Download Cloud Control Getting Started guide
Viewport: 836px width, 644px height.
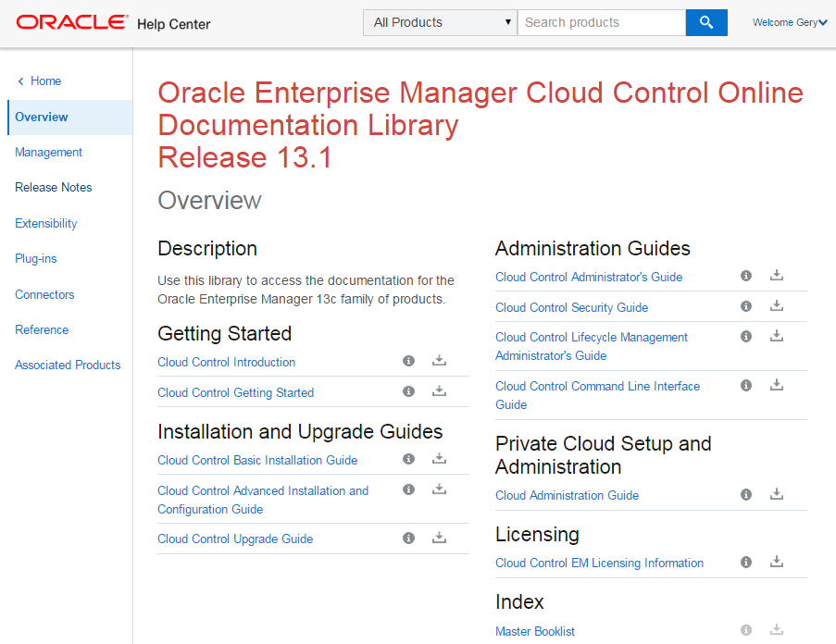[439, 391]
